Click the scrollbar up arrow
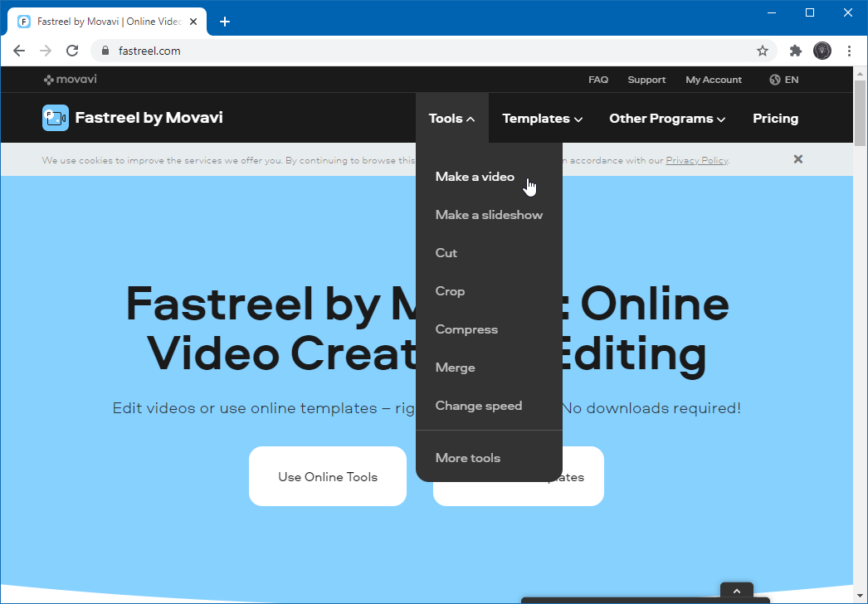 pyautogui.click(x=860, y=73)
